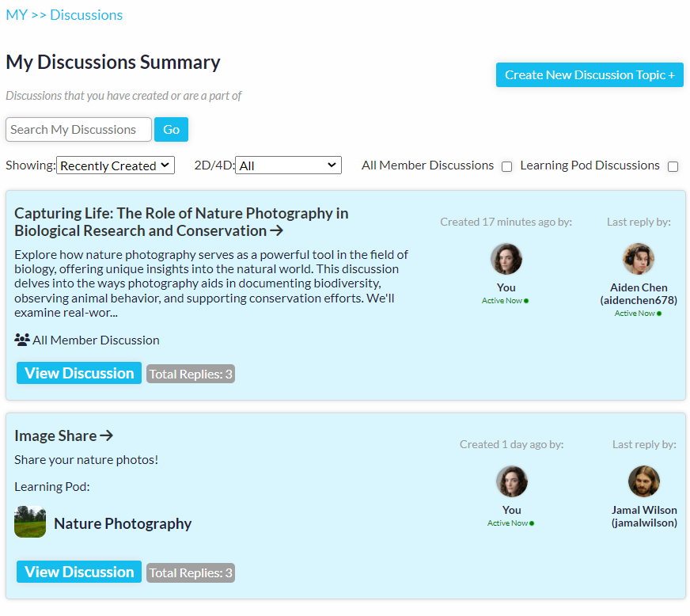Screen dimensions: 690x616
Task: Click the Go search button
Action: pyautogui.click(x=171, y=129)
